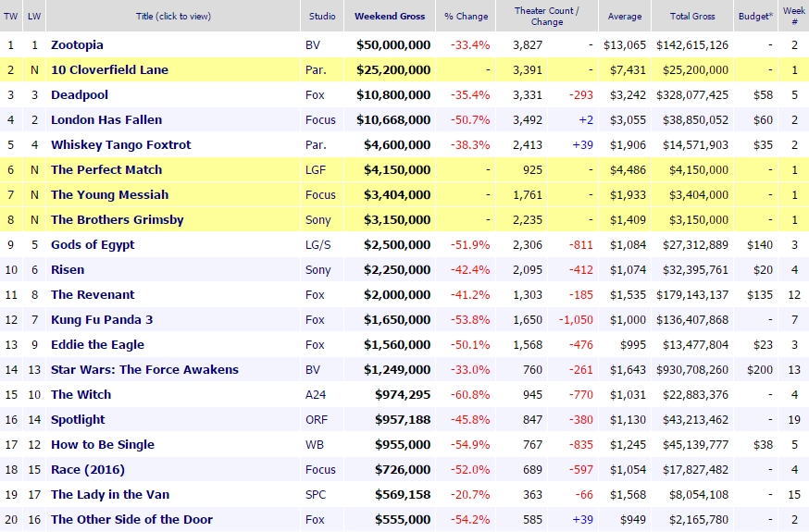
Task: Select the $569,158 weekend gross cell
Action: pyautogui.click(x=403, y=495)
